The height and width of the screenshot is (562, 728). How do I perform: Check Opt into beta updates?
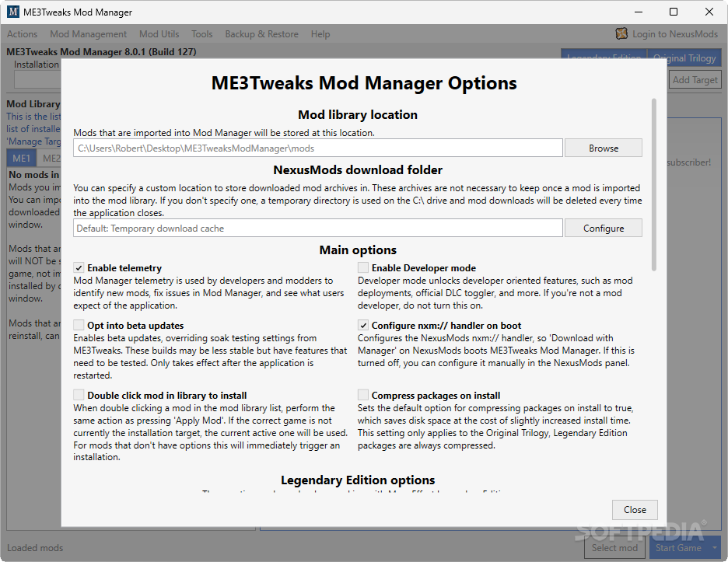coord(79,326)
